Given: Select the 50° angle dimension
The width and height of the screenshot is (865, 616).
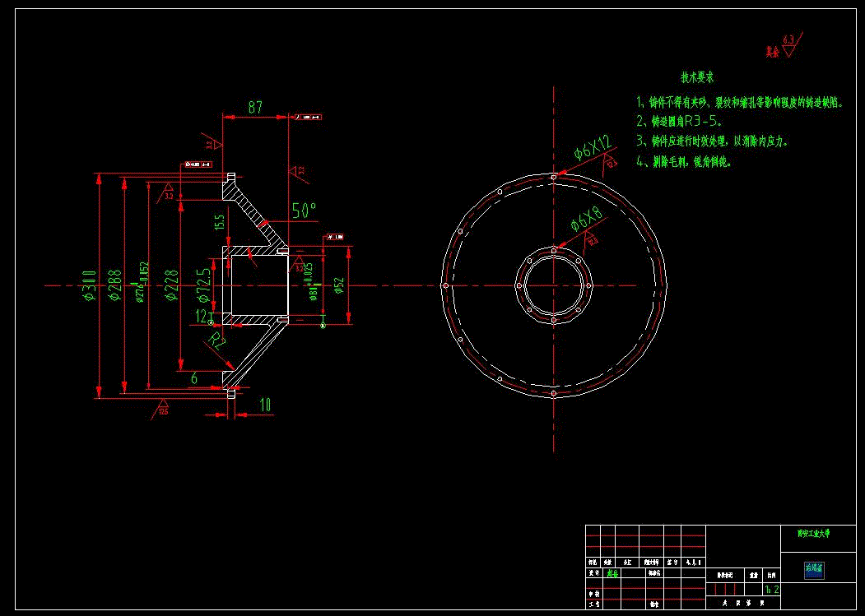Looking at the screenshot, I should (304, 210).
